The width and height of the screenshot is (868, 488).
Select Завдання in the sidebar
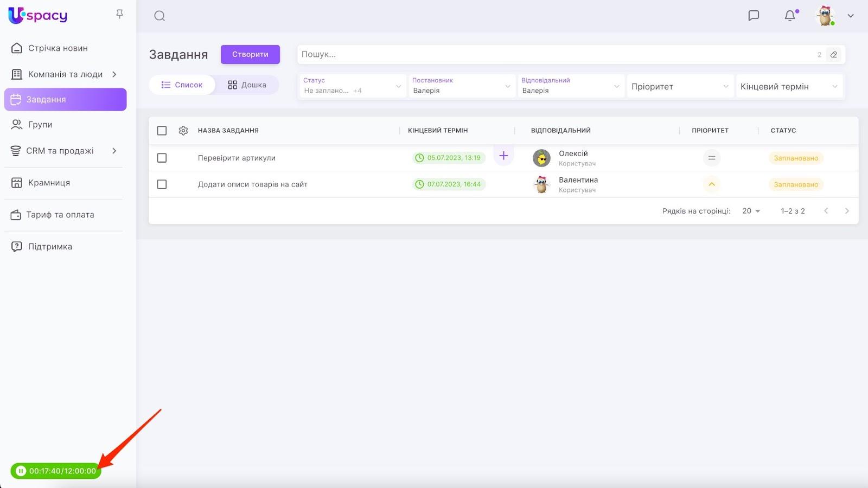(65, 100)
